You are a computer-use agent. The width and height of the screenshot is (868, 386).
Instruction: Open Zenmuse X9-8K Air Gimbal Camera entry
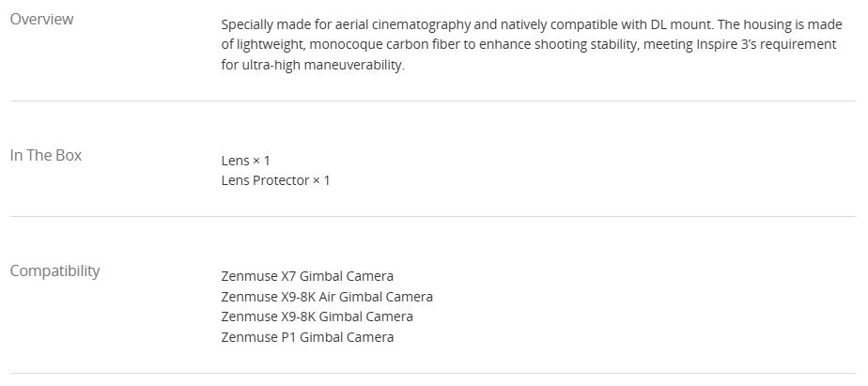tap(327, 297)
